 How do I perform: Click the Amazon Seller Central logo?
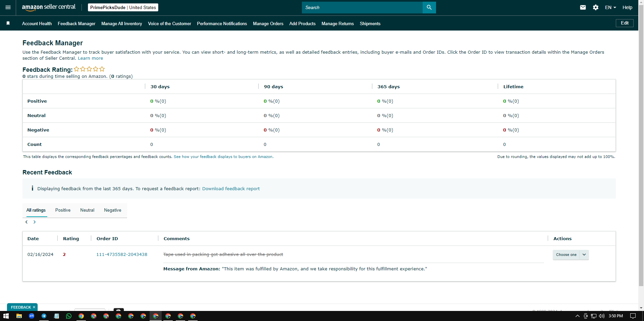(x=49, y=7)
